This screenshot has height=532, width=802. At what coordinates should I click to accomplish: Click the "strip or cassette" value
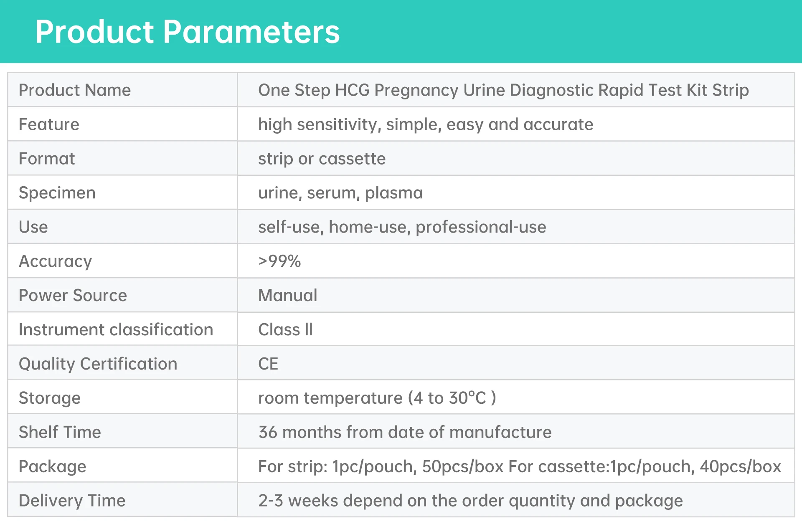pyautogui.click(x=322, y=159)
